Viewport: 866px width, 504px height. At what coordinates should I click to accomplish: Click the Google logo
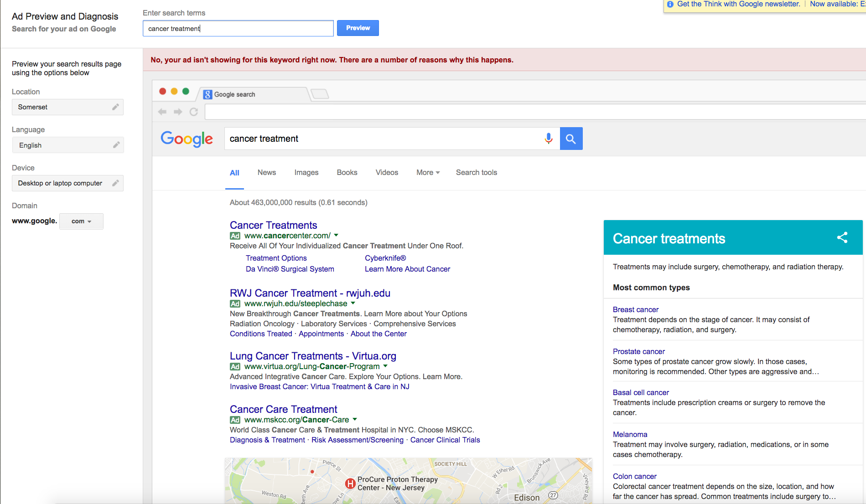pyautogui.click(x=187, y=139)
